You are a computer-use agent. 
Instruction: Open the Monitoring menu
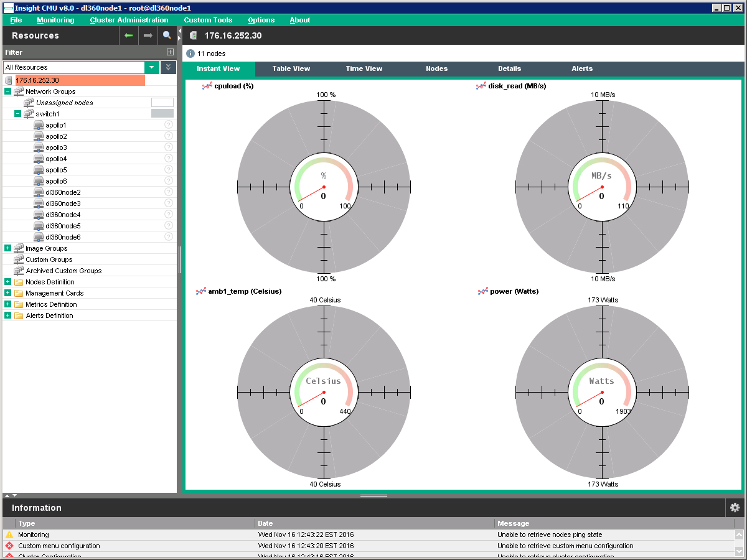click(x=55, y=20)
